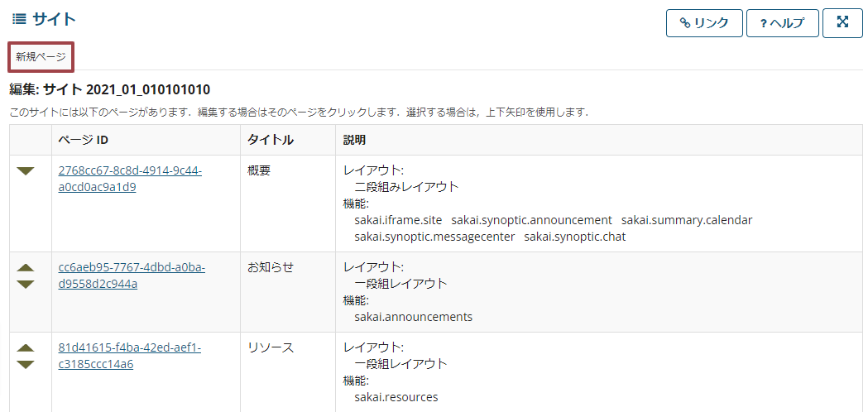Move the リソース page down with arrow
Viewport: 868px width, 412px height.
[x=26, y=364]
